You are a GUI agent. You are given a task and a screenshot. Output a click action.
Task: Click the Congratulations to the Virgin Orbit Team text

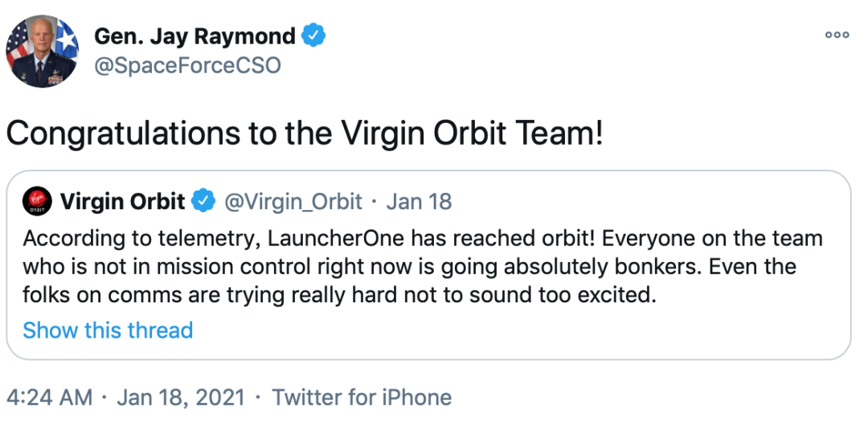(x=304, y=133)
